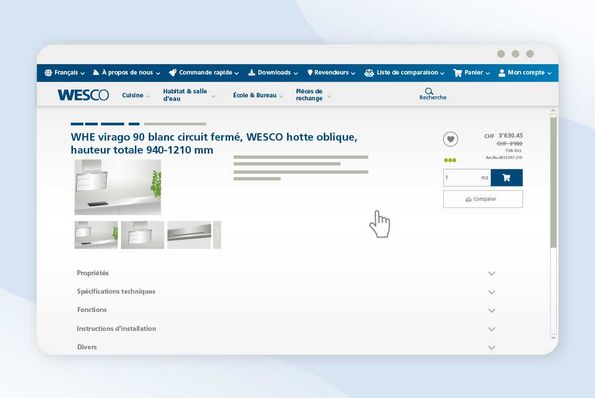Image resolution: width=595 pixels, height=398 pixels.
Task: Click the Comparer button
Action: click(x=483, y=199)
